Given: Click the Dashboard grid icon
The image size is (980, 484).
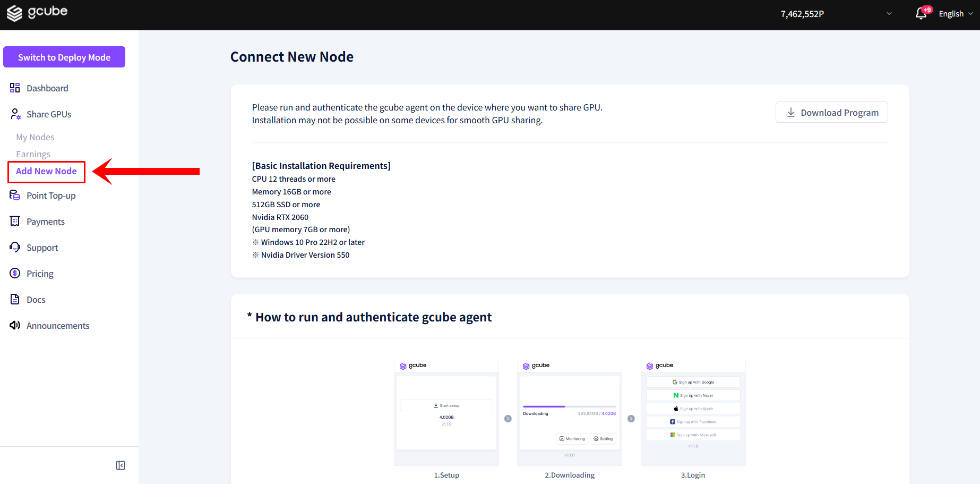Looking at the screenshot, I should [x=15, y=88].
